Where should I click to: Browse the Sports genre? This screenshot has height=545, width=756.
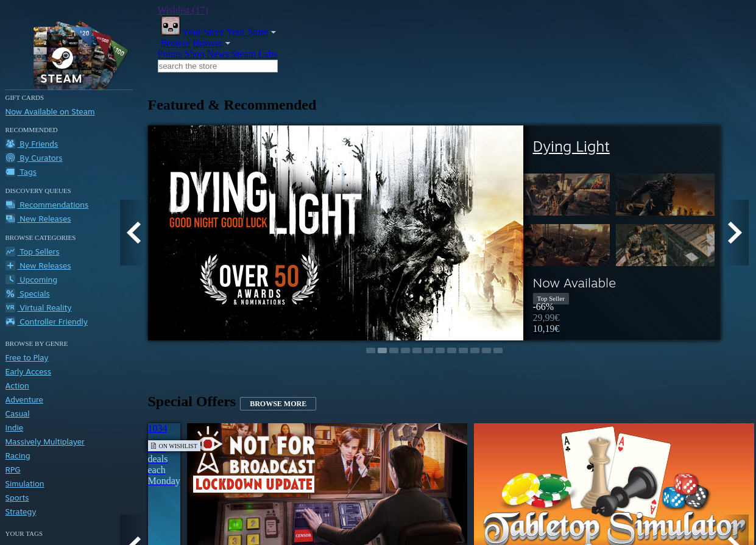coord(17,498)
